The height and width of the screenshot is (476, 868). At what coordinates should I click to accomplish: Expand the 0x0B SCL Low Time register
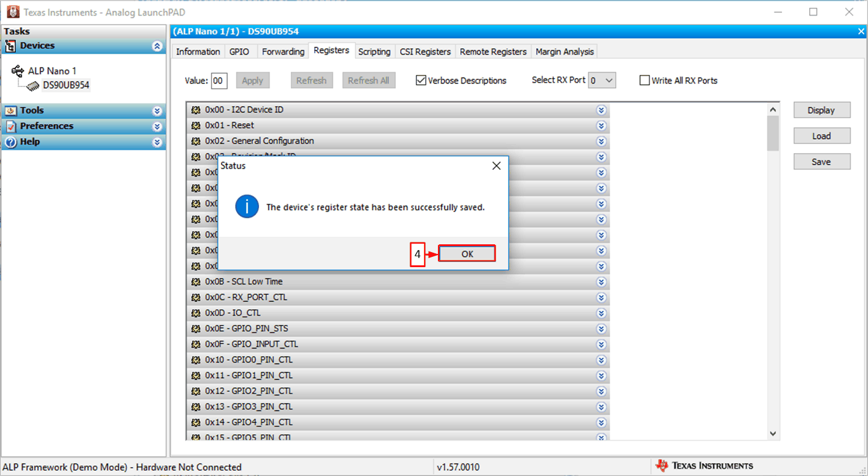coord(601,282)
